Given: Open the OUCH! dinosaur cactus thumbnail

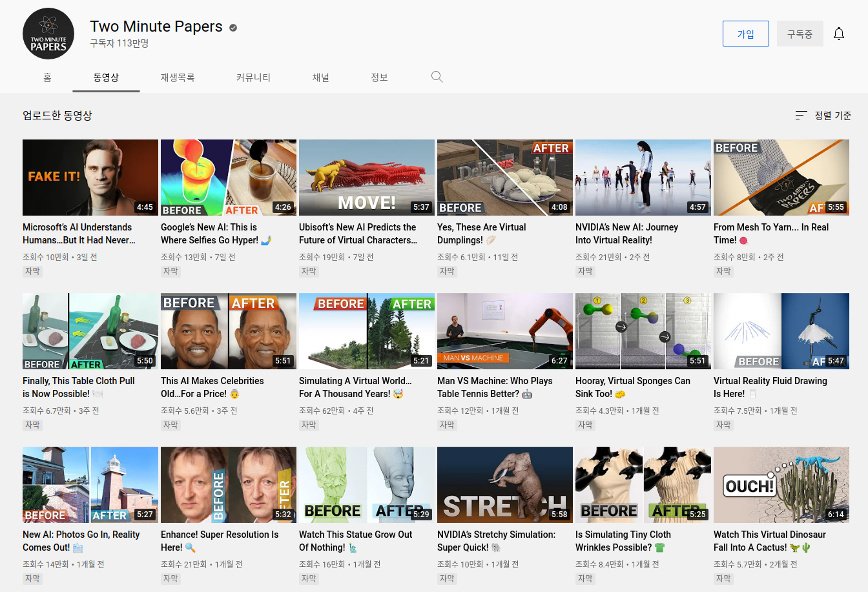Looking at the screenshot, I should pos(781,485).
